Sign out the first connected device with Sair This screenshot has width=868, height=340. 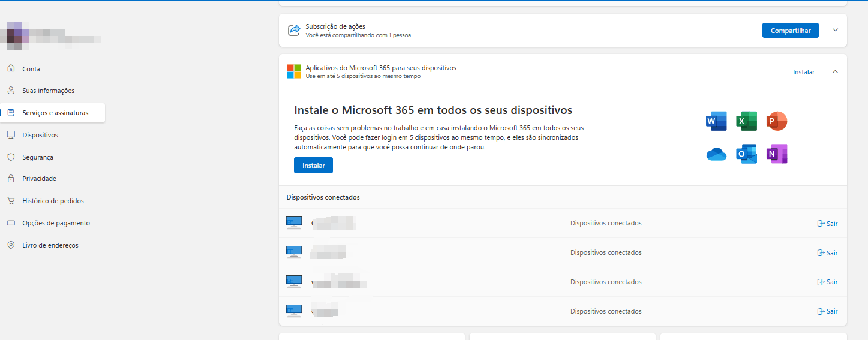(827, 224)
